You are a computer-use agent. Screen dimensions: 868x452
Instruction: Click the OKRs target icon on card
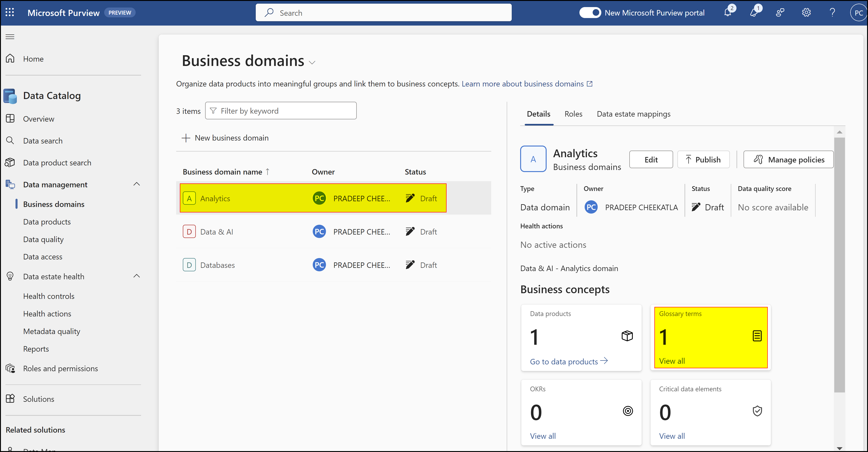(x=628, y=411)
